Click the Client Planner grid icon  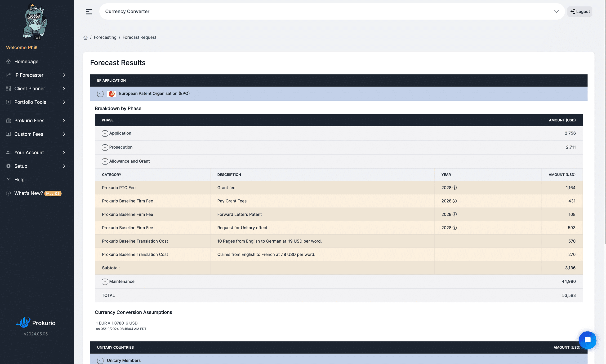click(x=8, y=89)
